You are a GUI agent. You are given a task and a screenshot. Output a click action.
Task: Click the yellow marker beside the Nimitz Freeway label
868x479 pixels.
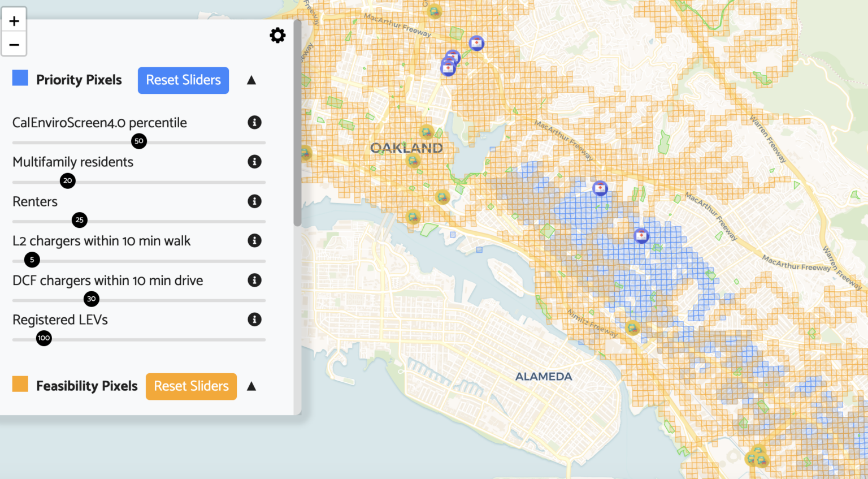click(632, 327)
